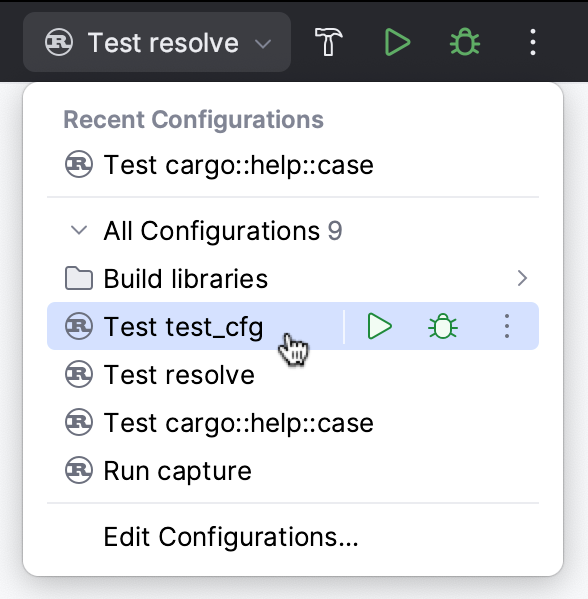Debug Test resolve with toolbar bug icon
Image resolution: width=588 pixels, height=599 pixels.
(465, 42)
